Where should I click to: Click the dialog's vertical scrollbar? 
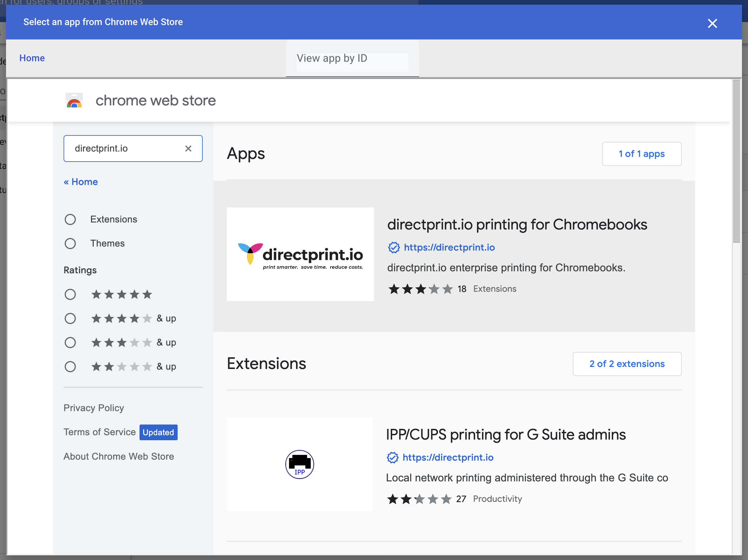[x=737, y=161]
